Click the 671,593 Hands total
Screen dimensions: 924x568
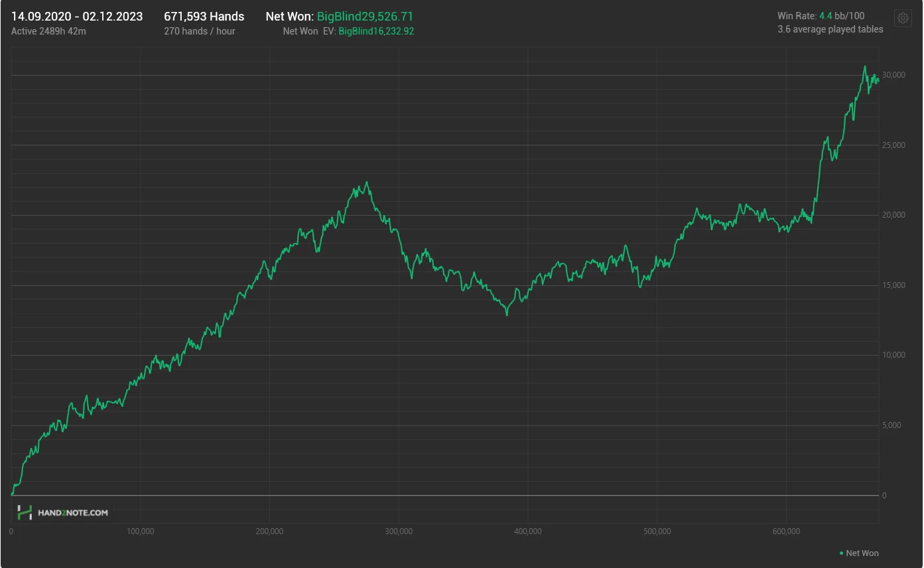[x=204, y=17]
